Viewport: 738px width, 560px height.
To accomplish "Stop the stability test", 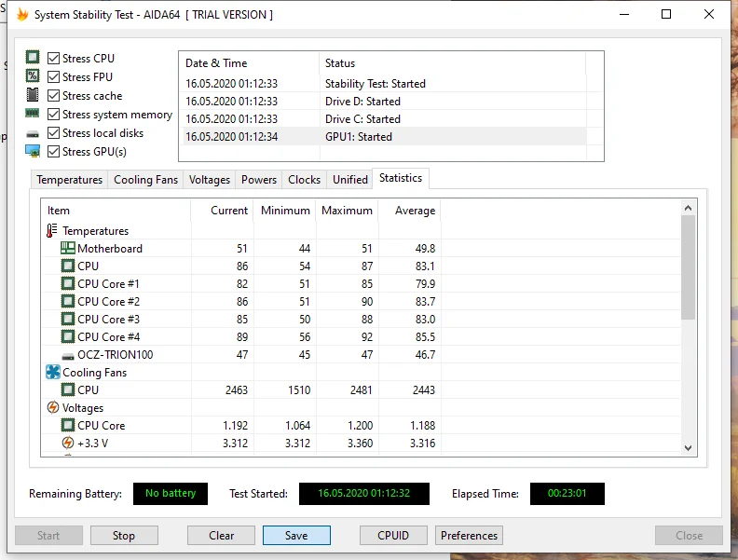I will coord(124,536).
